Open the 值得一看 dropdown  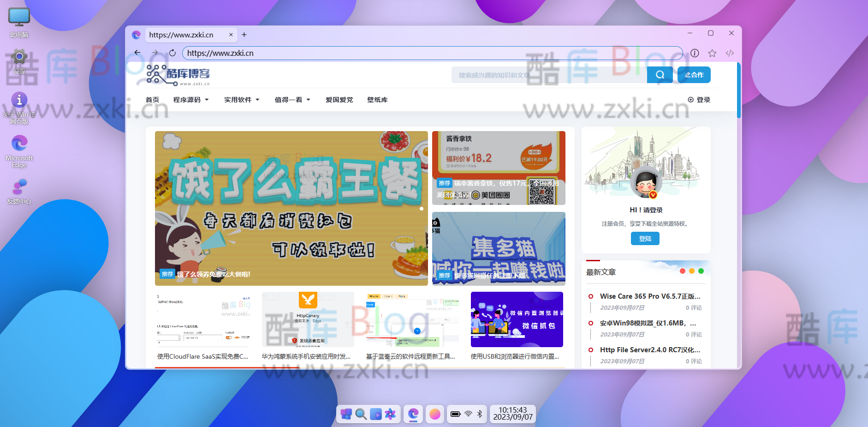(x=292, y=99)
